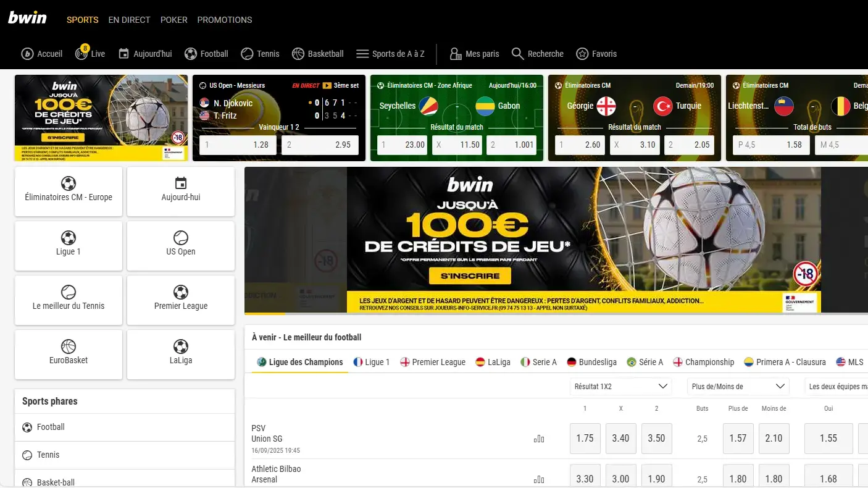868x488 pixels.
Task: Select Série A Brazil tab
Action: [x=645, y=362]
